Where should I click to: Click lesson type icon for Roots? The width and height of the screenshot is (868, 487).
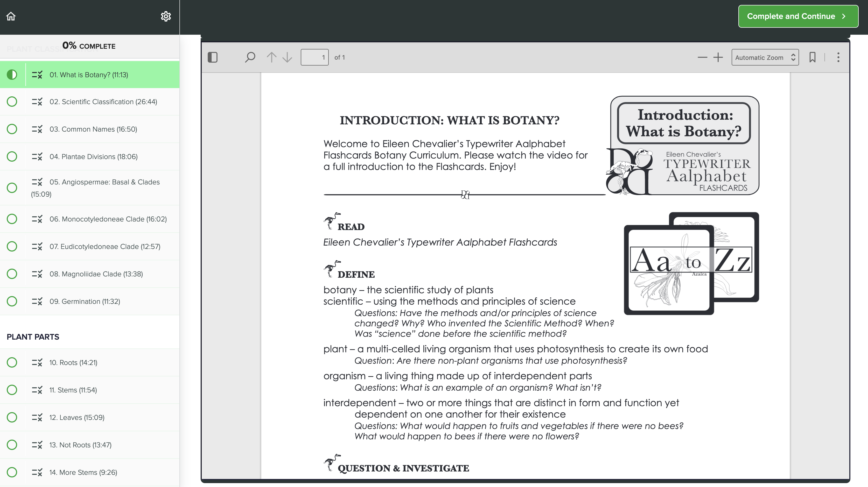point(37,362)
